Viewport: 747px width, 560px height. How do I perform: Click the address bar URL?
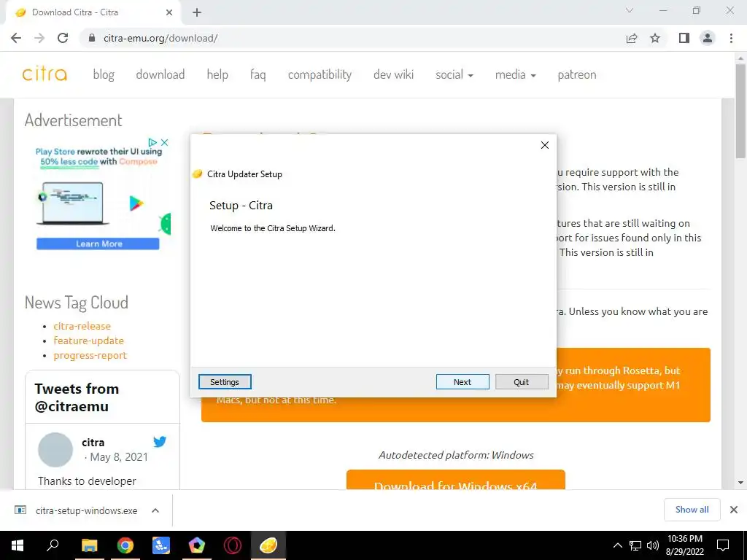160,38
